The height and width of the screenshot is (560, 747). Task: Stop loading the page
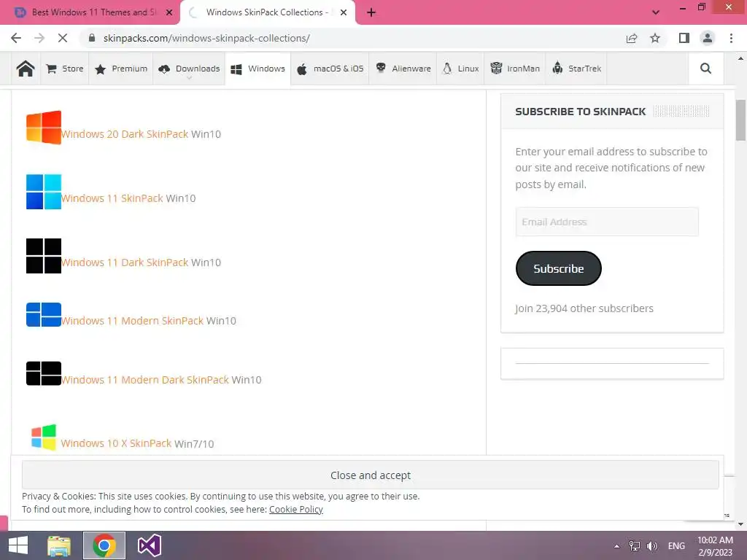point(63,38)
